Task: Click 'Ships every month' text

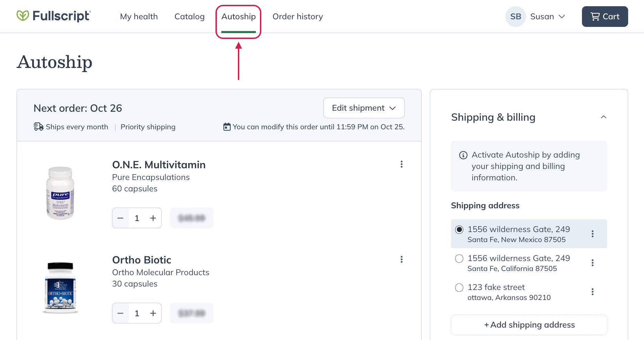Action: point(77,127)
